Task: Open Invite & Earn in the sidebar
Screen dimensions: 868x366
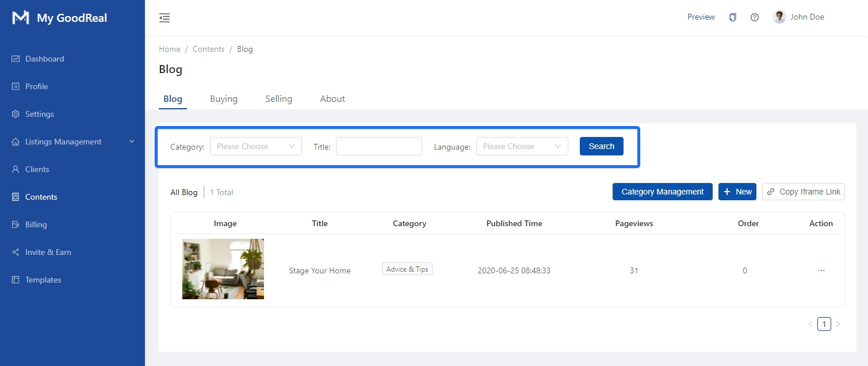Action: [48, 252]
